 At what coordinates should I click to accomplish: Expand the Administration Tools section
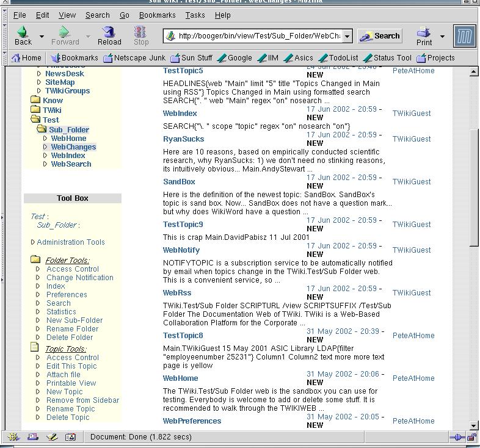(x=70, y=242)
